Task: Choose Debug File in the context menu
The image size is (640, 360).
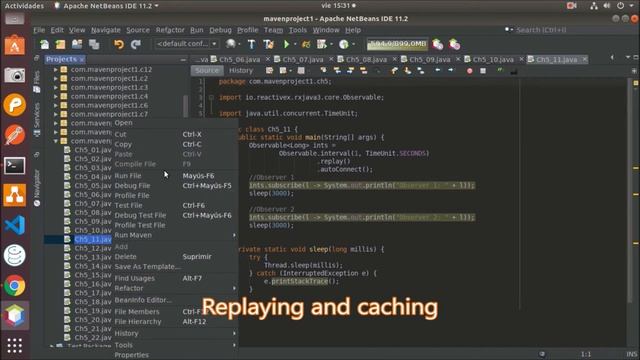Action: click(175, 186)
